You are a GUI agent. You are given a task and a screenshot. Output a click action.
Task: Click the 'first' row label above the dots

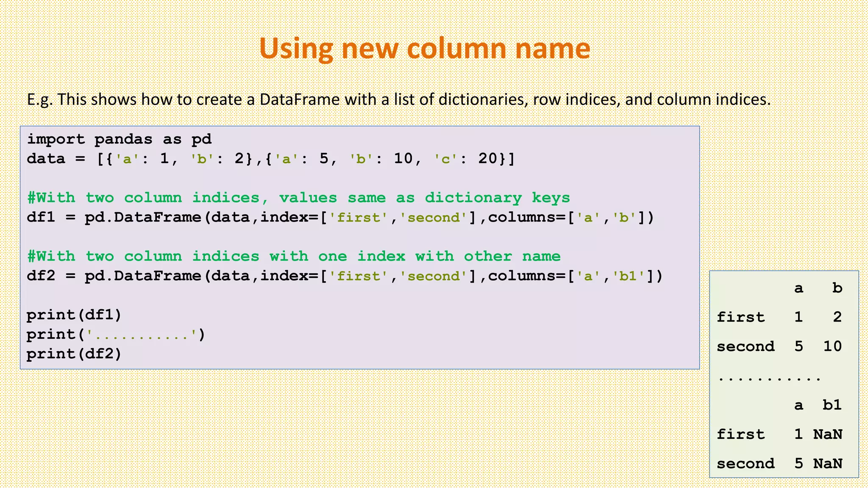(741, 317)
